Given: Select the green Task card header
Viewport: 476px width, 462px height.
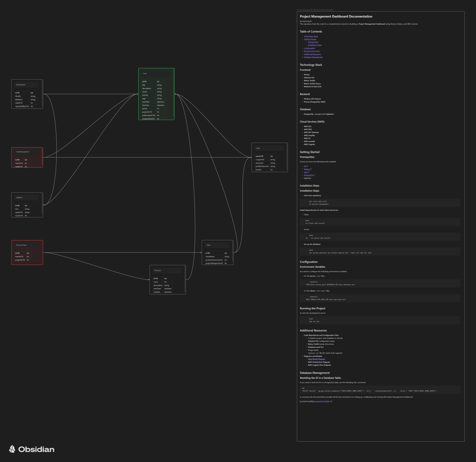Looking at the screenshot, I should (156, 73).
